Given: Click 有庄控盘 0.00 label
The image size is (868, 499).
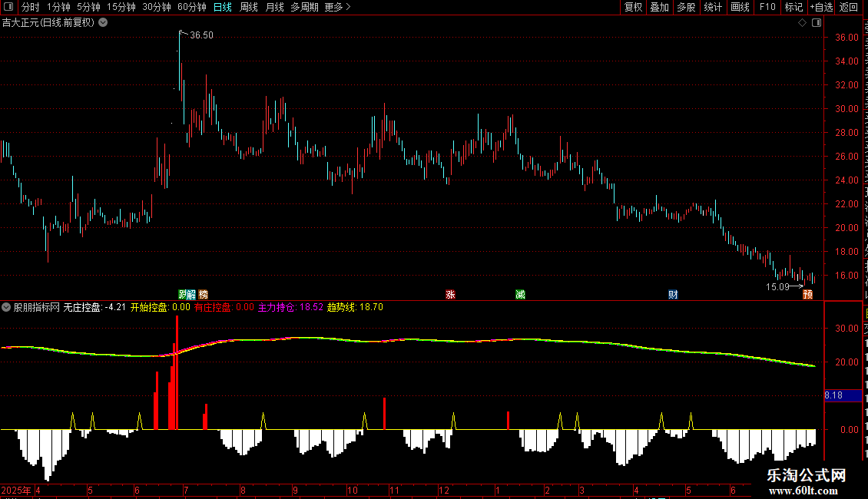Looking at the screenshot, I should click(224, 307).
